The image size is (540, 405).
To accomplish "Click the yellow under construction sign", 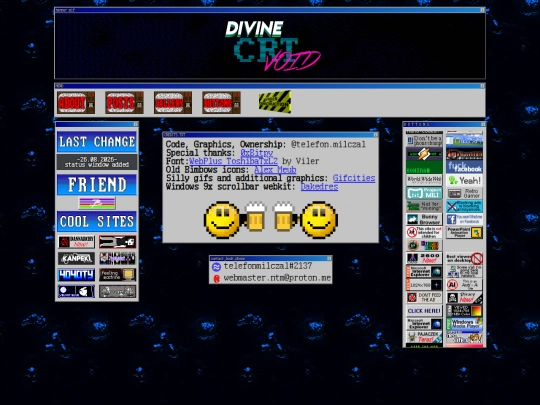I will point(275,102).
